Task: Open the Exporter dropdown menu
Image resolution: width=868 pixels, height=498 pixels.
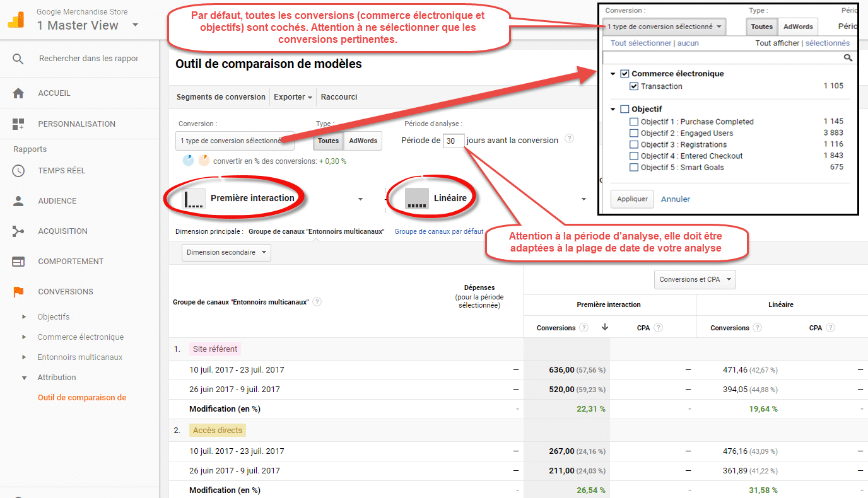Action: [293, 97]
